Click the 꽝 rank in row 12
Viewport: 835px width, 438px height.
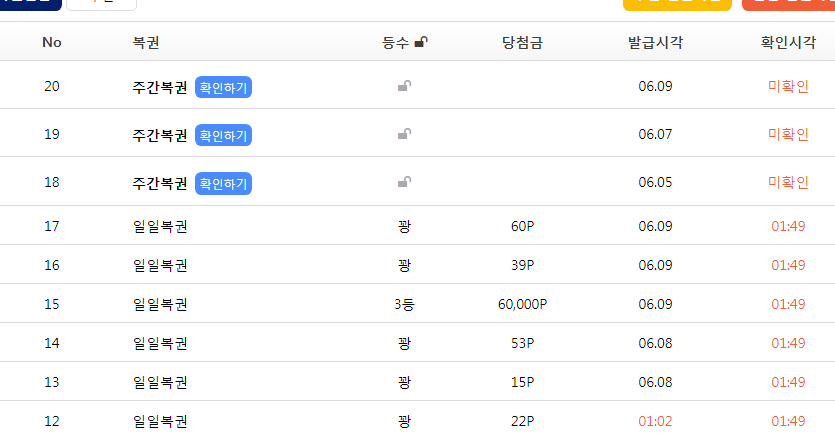pyautogui.click(x=404, y=421)
